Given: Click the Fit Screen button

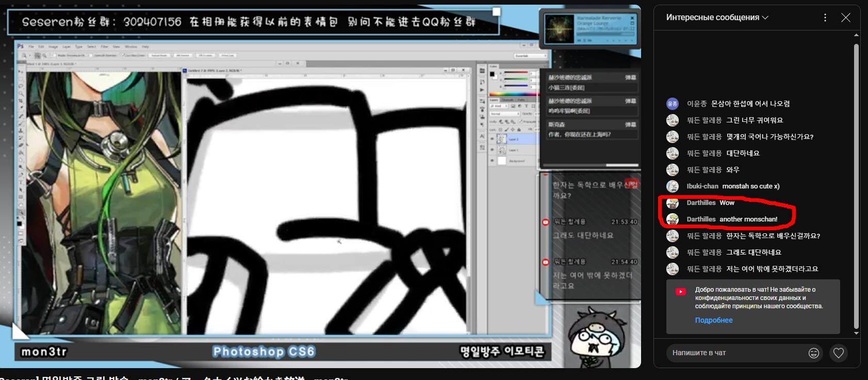Looking at the screenshot, I should pos(183,55).
